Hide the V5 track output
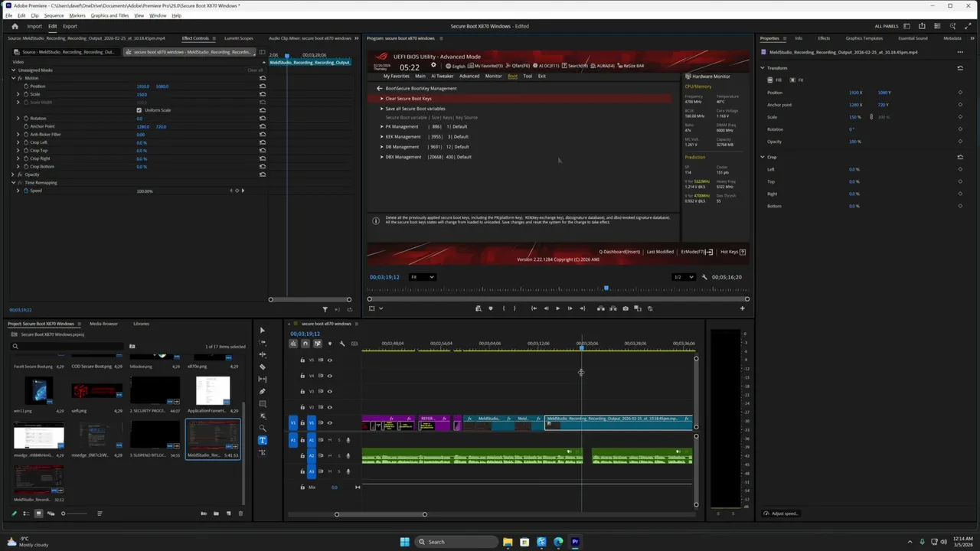The width and height of the screenshot is (980, 551). [x=329, y=360]
